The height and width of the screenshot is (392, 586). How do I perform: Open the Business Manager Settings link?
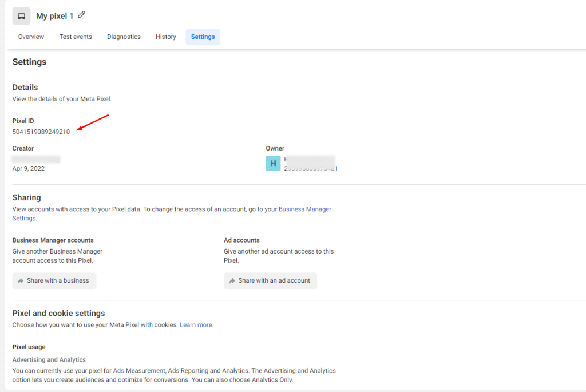[304, 209]
